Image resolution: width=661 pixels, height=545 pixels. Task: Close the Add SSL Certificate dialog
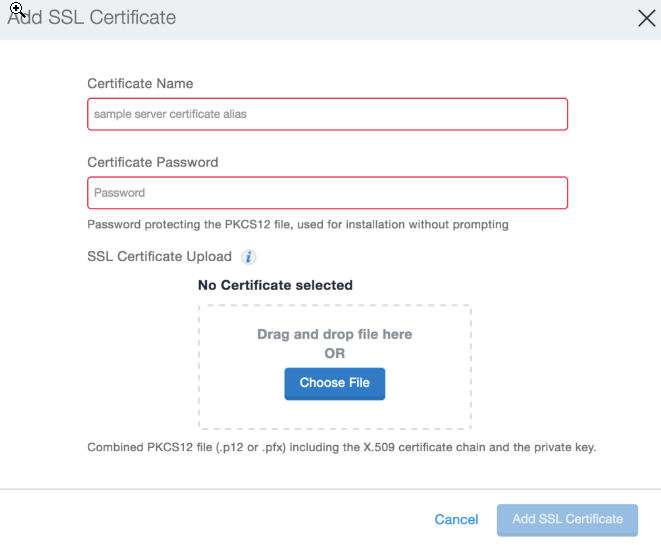click(647, 18)
